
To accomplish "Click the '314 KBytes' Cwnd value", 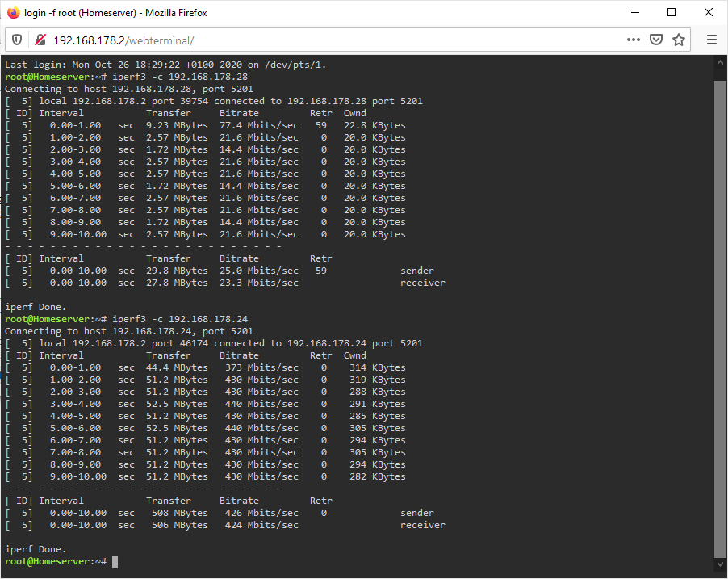I will [x=378, y=367].
